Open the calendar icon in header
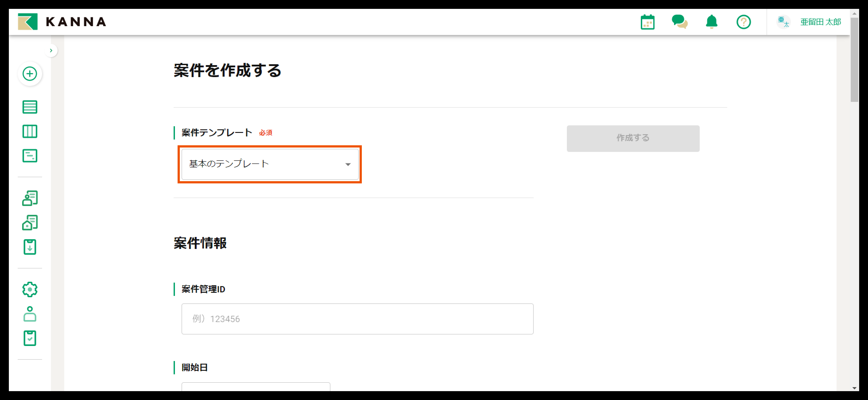This screenshot has width=868, height=400. pos(647,22)
